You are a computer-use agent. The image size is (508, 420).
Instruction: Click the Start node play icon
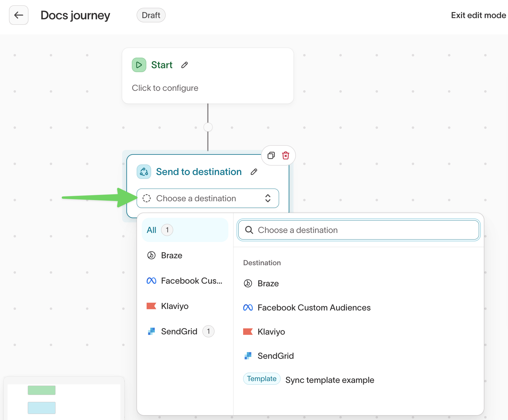[139, 65]
